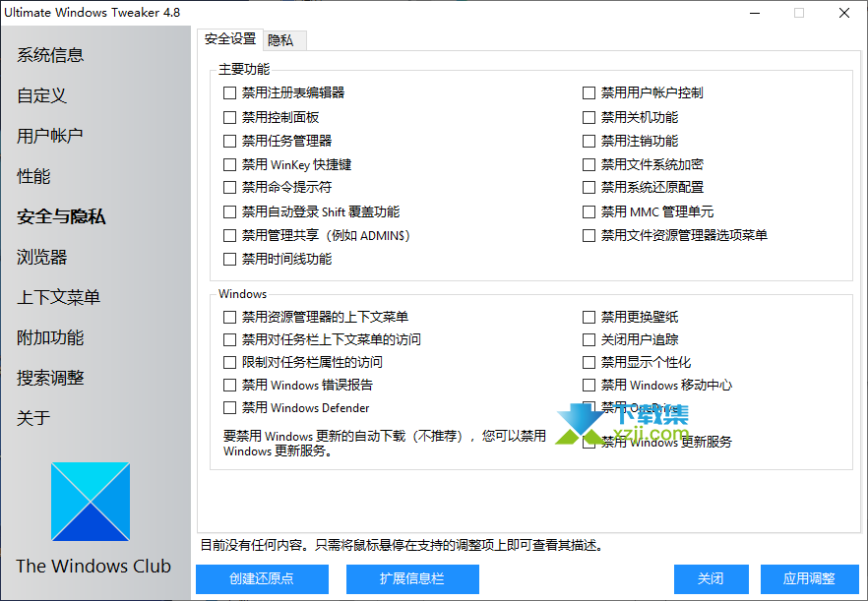Enable 禁用文件系统加密 option
The height and width of the screenshot is (601, 868).
pos(589,164)
